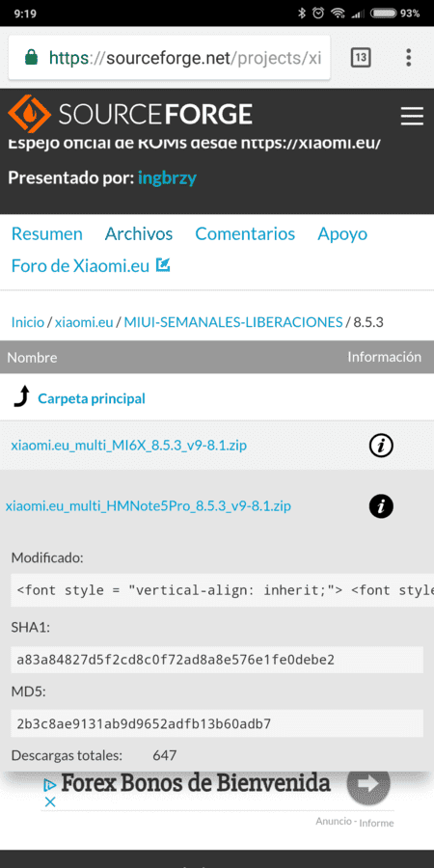
Task: Tap the ad's arrow button
Action: tap(368, 783)
